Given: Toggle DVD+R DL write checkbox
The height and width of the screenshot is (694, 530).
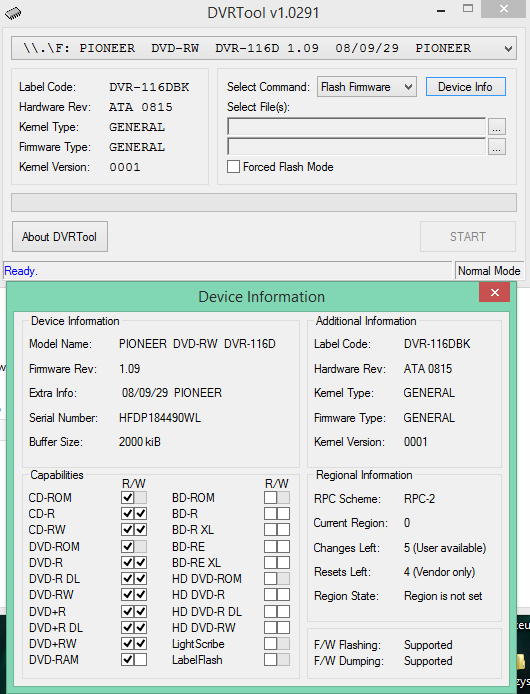Looking at the screenshot, I should pyautogui.click(x=141, y=627).
